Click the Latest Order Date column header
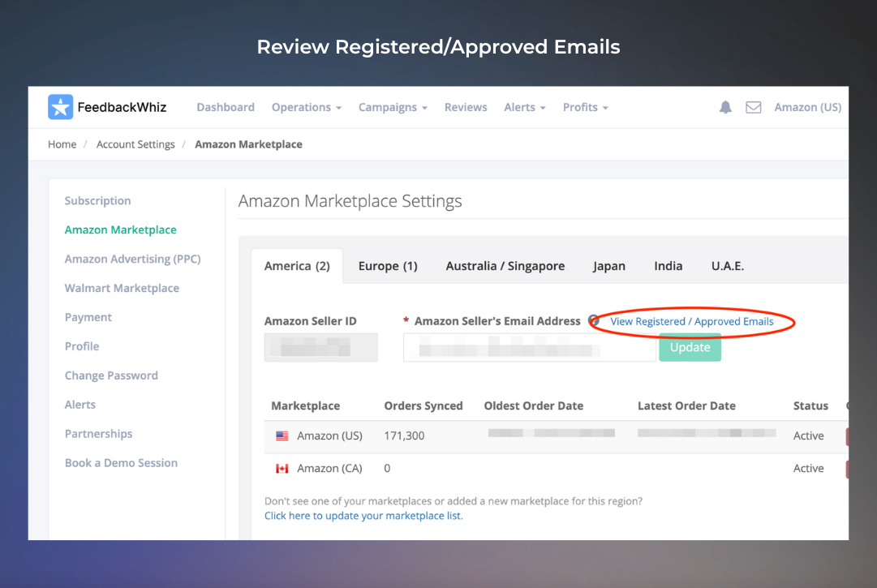This screenshot has width=877, height=588. click(x=687, y=406)
